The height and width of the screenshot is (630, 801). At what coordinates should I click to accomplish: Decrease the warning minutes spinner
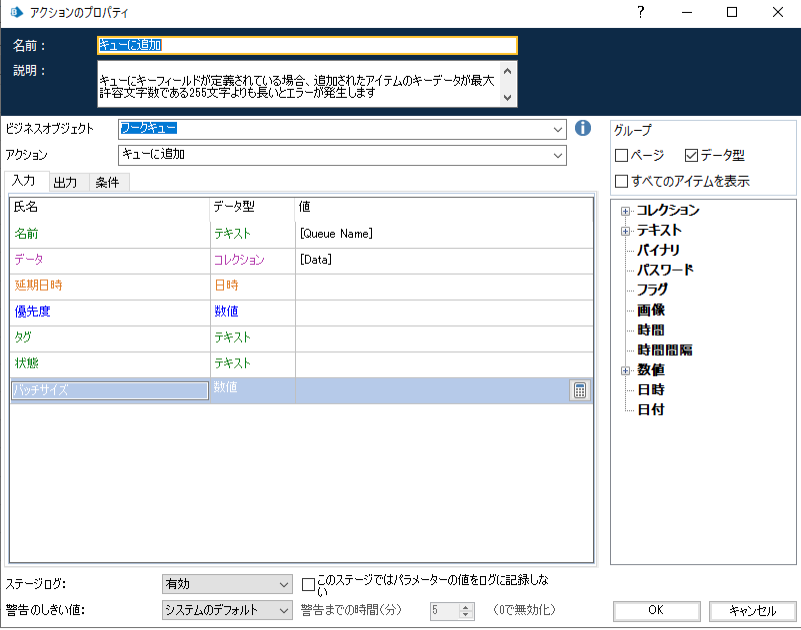click(465, 614)
